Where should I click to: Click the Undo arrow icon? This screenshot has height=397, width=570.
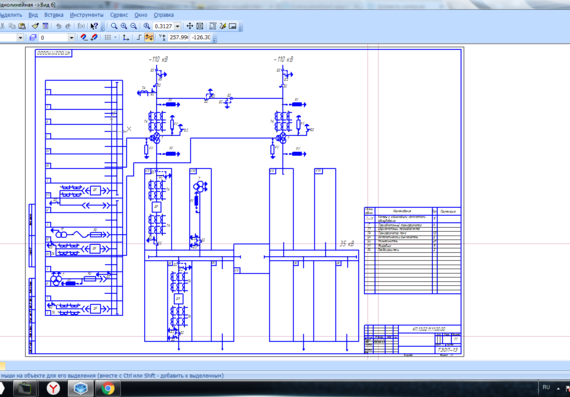pyautogui.click(x=59, y=26)
